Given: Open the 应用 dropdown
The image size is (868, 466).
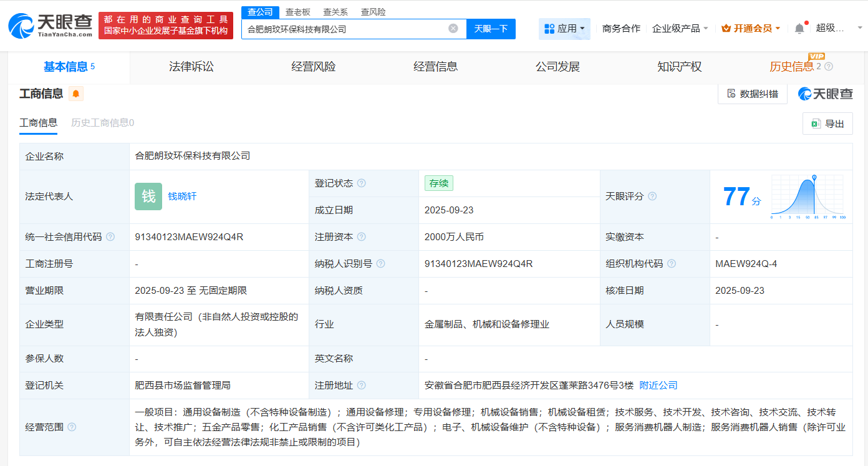Looking at the screenshot, I should [x=564, y=29].
